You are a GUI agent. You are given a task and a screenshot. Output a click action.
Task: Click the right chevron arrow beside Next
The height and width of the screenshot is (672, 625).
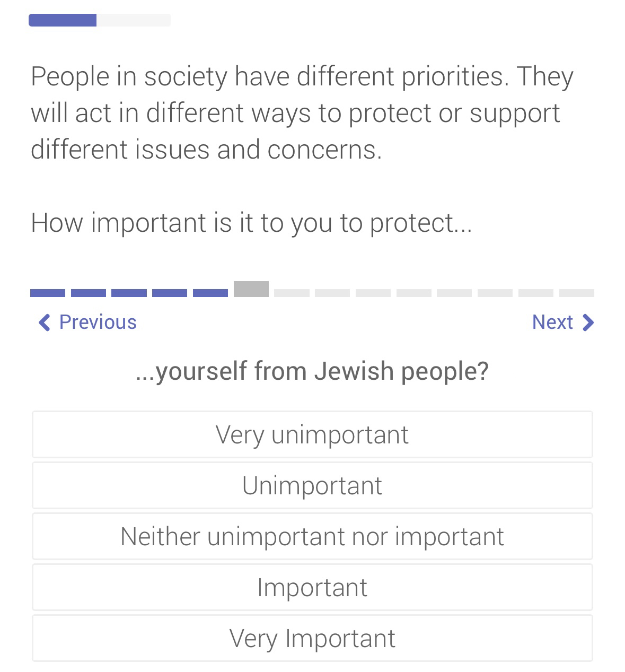[588, 322]
